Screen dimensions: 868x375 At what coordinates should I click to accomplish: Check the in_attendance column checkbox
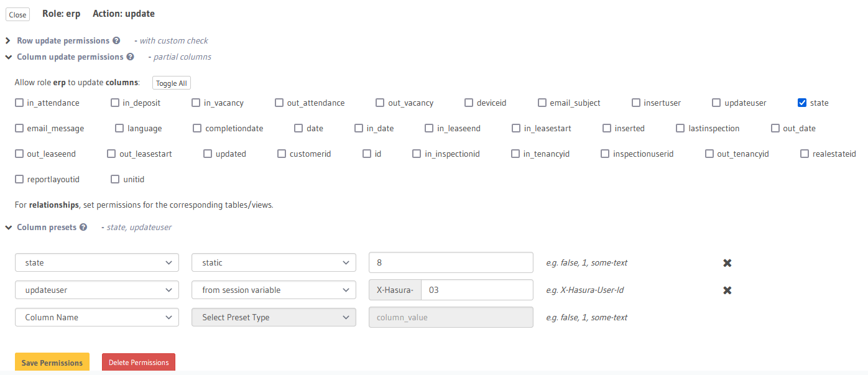pos(19,103)
